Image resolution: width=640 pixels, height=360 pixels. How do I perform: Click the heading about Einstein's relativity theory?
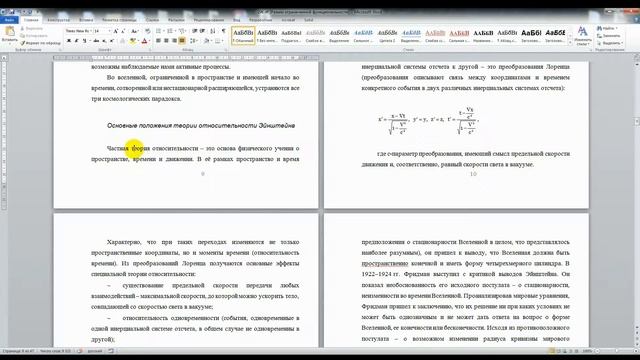[x=201, y=126]
